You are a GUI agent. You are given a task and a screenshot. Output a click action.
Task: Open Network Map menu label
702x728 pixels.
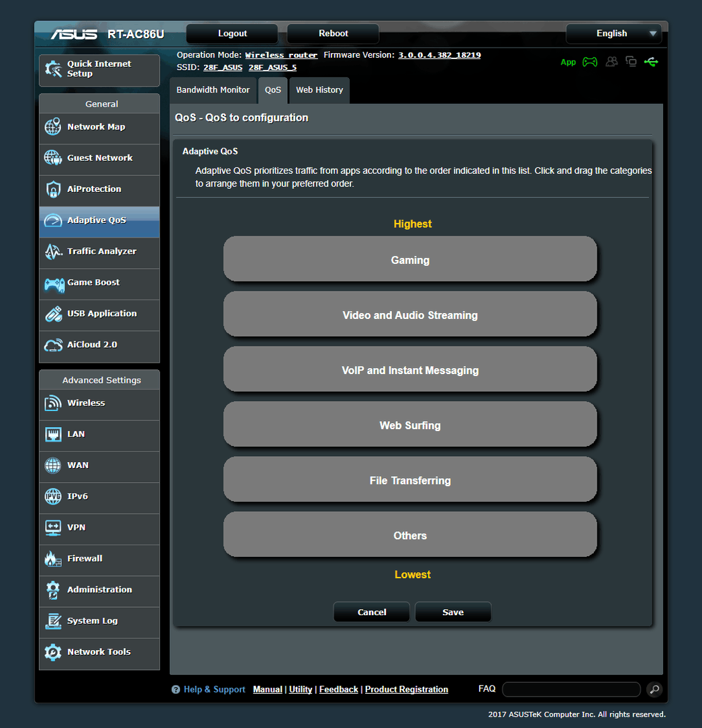[96, 127]
